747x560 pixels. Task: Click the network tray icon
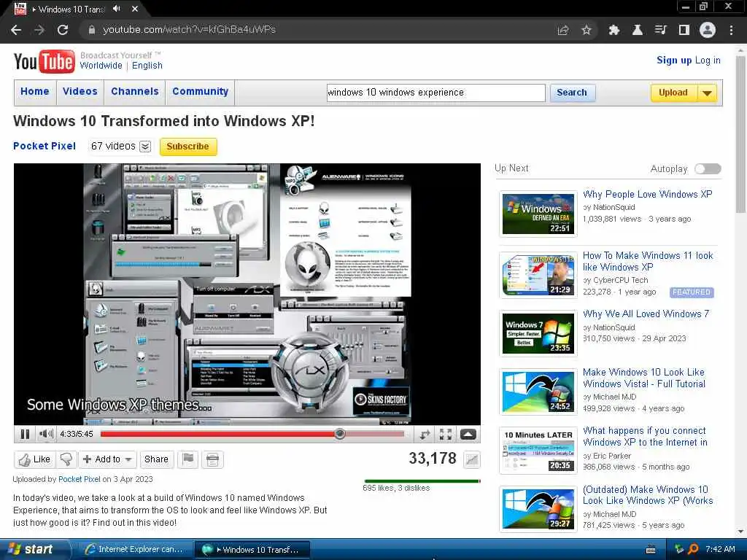(679, 549)
